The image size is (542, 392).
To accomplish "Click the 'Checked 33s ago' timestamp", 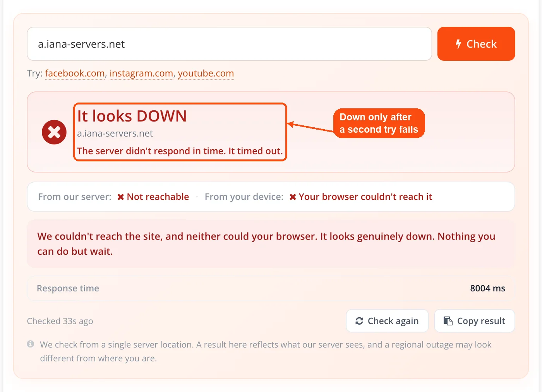I will click(x=60, y=321).
